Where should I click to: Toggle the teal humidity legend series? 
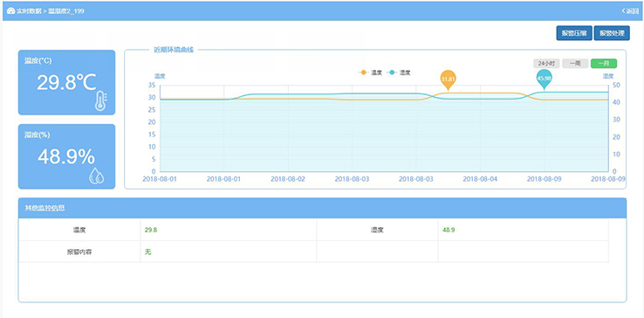point(399,73)
